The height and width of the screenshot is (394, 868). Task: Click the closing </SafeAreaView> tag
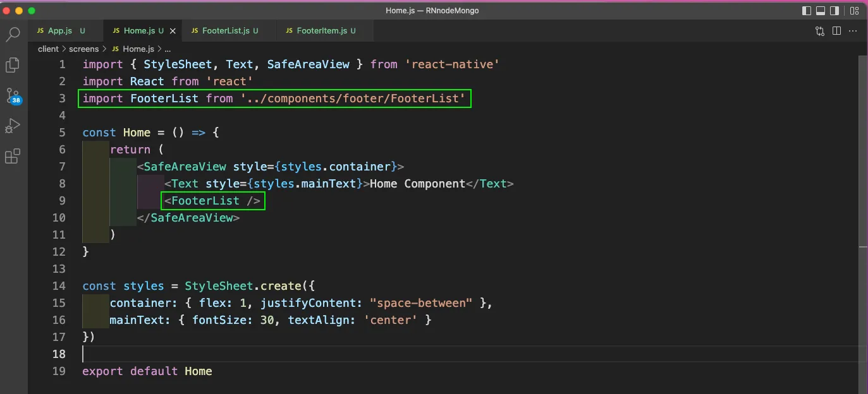(x=188, y=218)
